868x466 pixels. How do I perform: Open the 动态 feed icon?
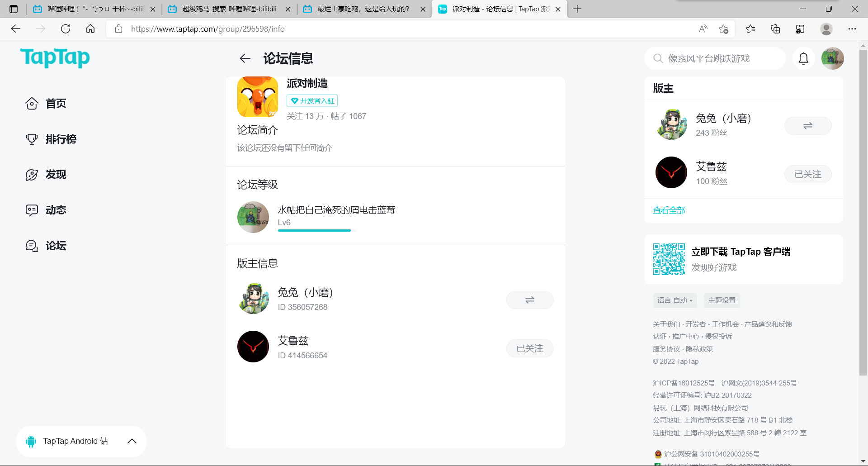(x=32, y=210)
